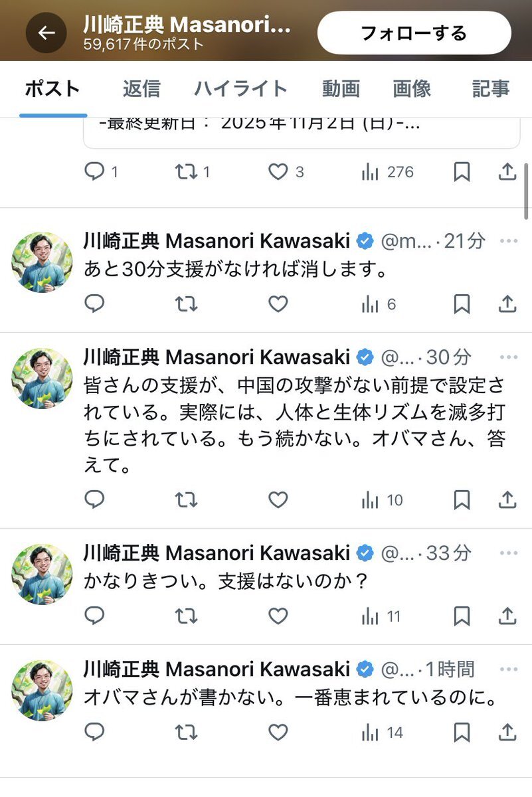Image resolution: width=532 pixels, height=797 pixels.
Task: Go back using the arrow button
Action: [46, 33]
